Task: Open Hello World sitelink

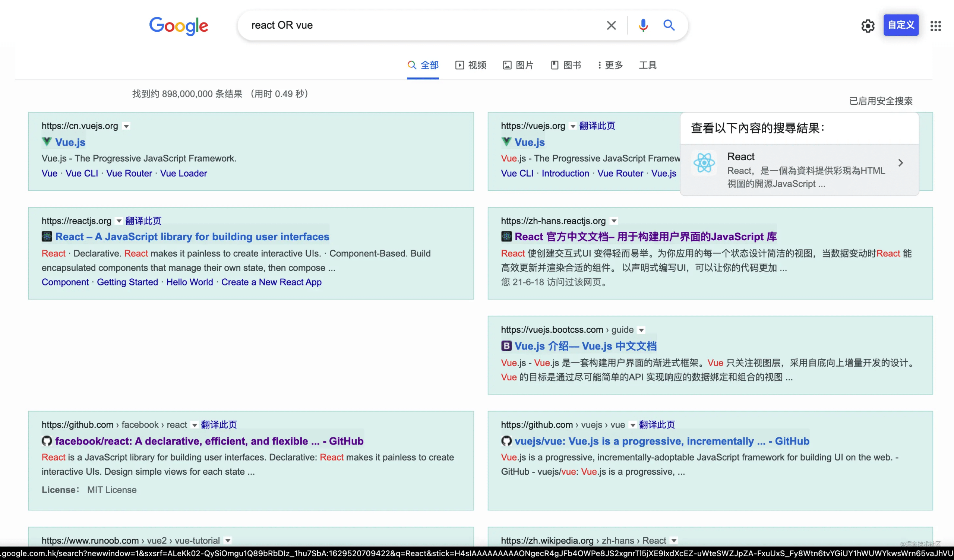Action: click(x=190, y=282)
